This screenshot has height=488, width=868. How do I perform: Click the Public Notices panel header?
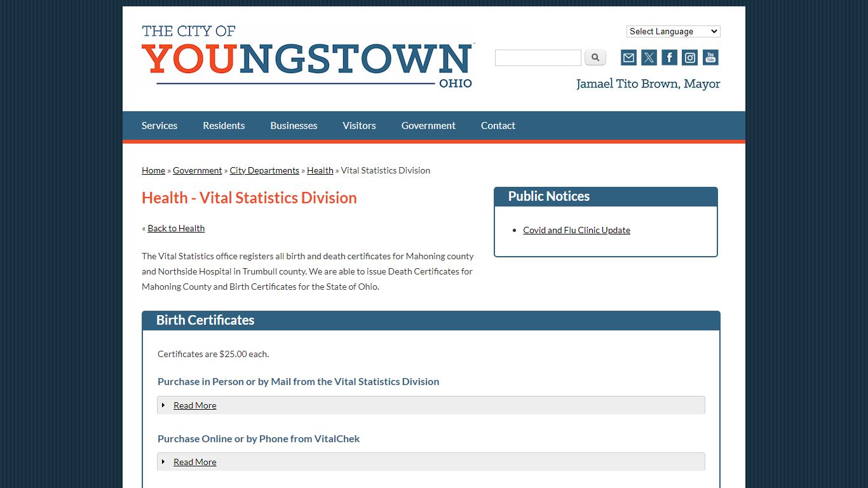click(606, 196)
